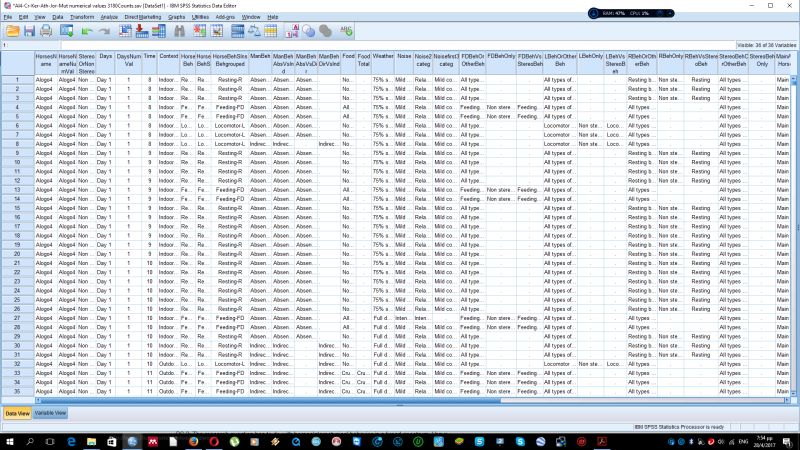Click 'IBM SPSS Statistics Processor is ready' status text
The width and height of the screenshot is (800, 450).
(x=679, y=427)
